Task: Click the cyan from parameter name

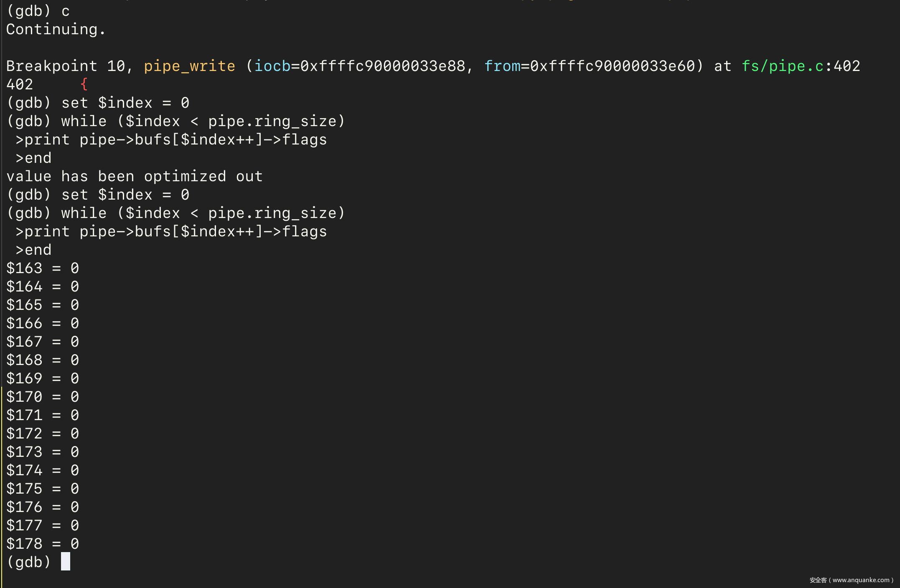Action: pos(502,66)
